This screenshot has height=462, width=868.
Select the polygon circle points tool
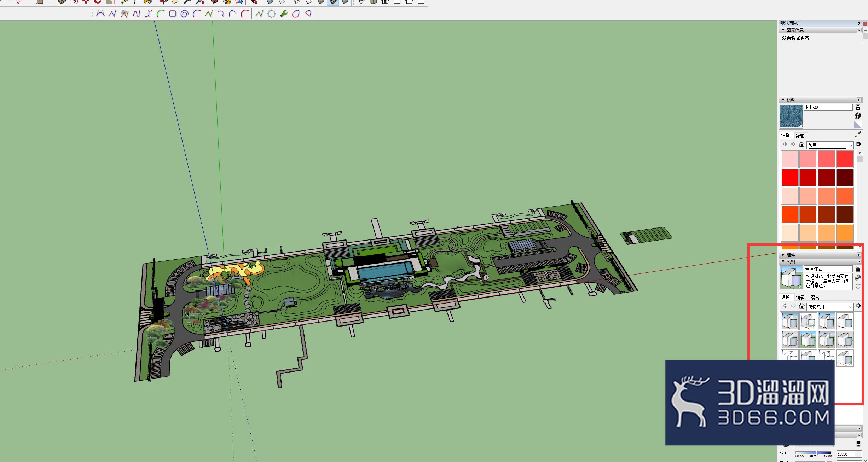(x=272, y=14)
